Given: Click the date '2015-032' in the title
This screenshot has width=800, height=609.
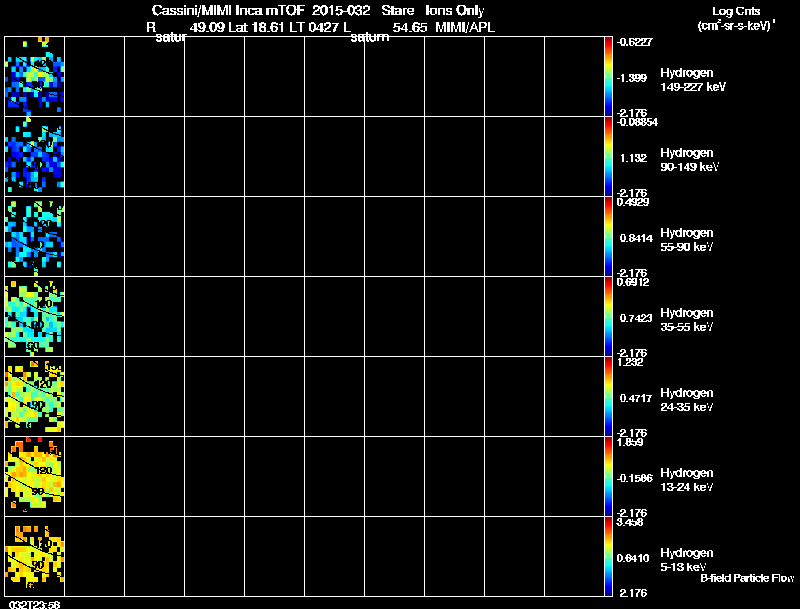Looking at the screenshot, I should coord(341,11).
